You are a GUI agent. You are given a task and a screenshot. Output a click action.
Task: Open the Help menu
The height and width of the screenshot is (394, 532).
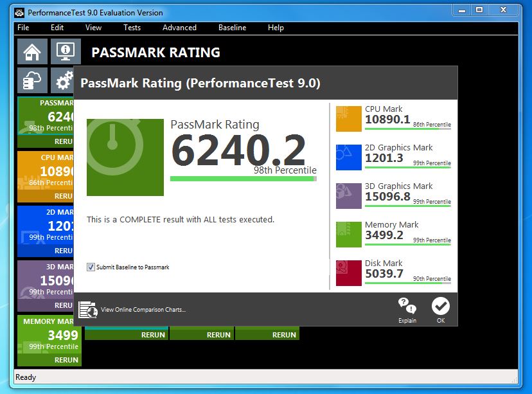[276, 28]
